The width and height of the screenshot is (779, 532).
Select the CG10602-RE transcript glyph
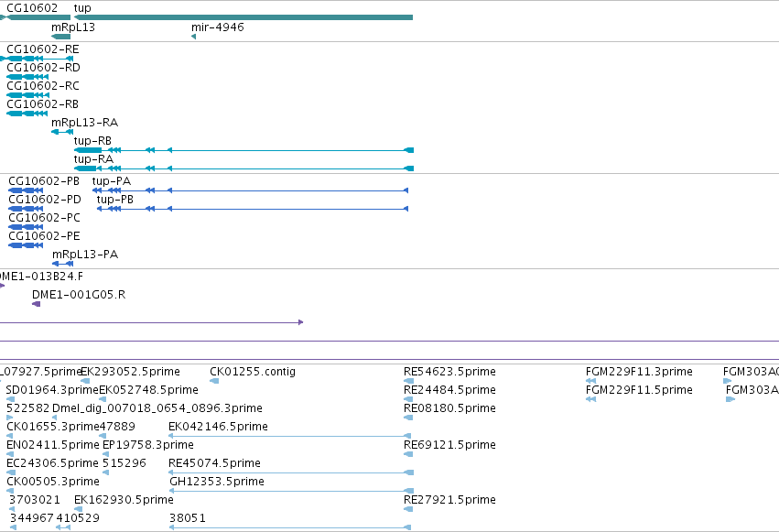(x=37, y=59)
